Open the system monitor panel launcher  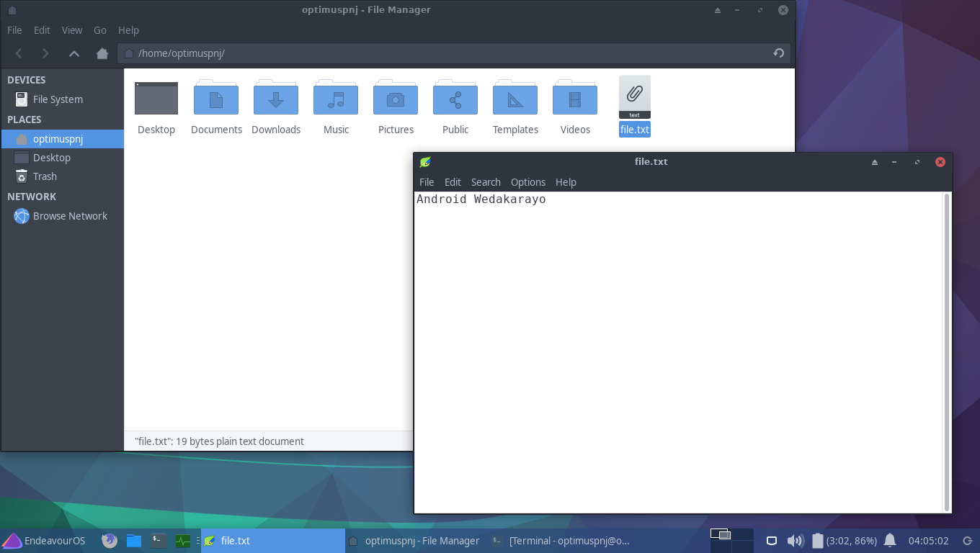183,541
